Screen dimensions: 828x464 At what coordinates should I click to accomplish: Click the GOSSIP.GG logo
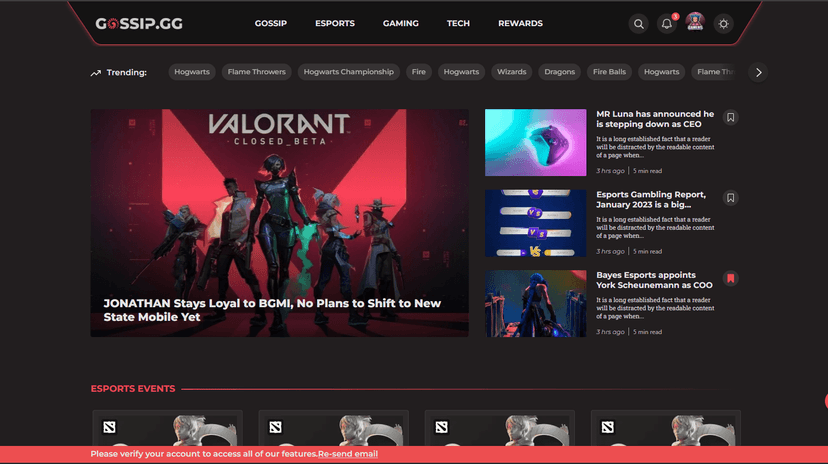139,23
